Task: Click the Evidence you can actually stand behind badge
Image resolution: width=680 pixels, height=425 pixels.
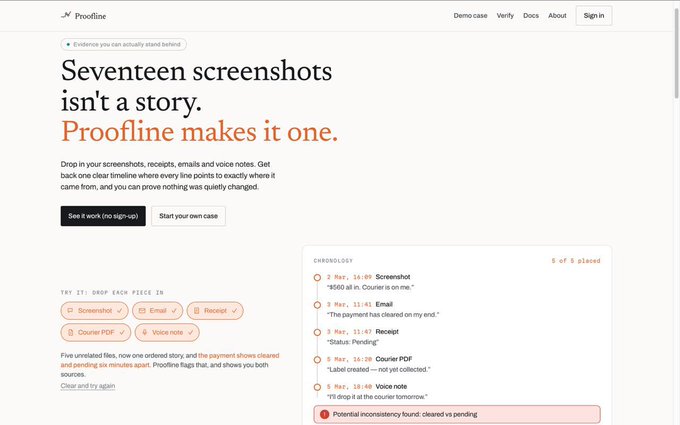Action: [x=124, y=44]
